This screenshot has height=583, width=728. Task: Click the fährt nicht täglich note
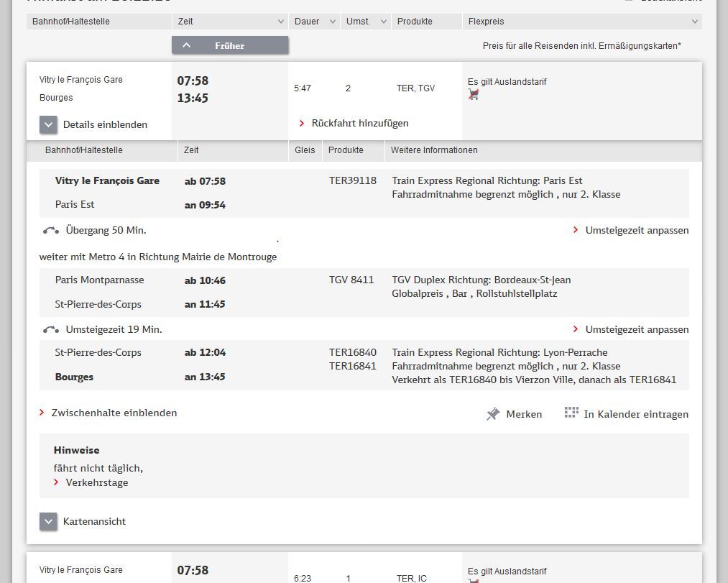[x=98, y=468]
